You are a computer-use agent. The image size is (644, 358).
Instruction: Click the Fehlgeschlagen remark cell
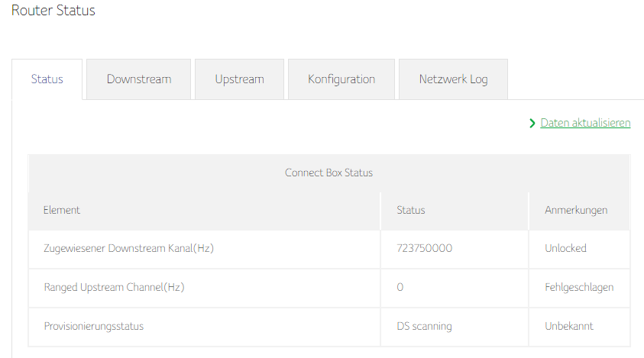coord(579,287)
